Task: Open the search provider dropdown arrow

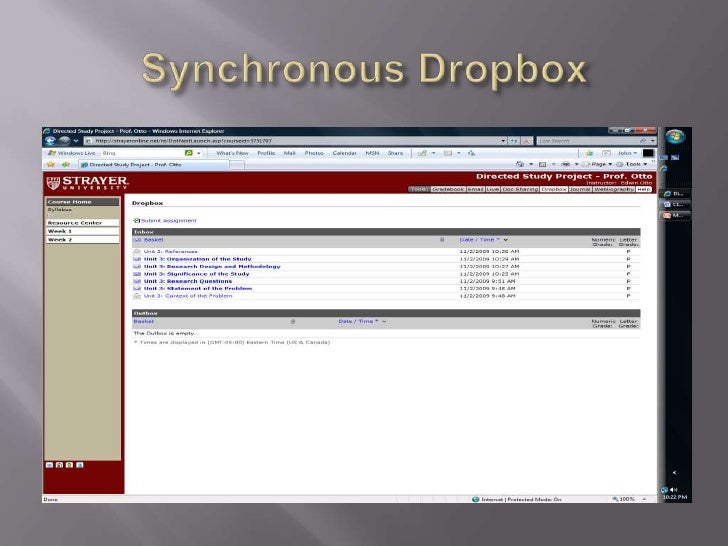Action: click(652, 141)
